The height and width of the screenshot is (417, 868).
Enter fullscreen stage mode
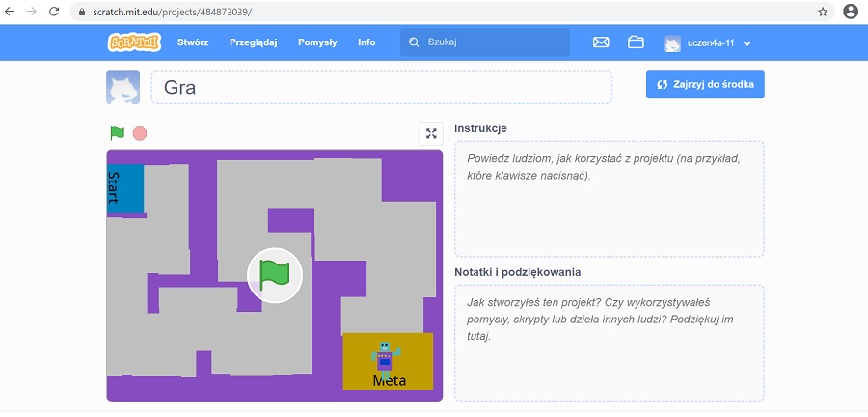431,133
